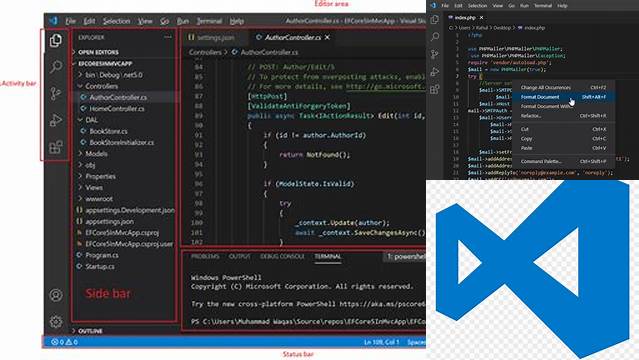The image size is (639, 360).
Task: Collapse the EFCORESINMVCAPP root folder
Action: 102,64
